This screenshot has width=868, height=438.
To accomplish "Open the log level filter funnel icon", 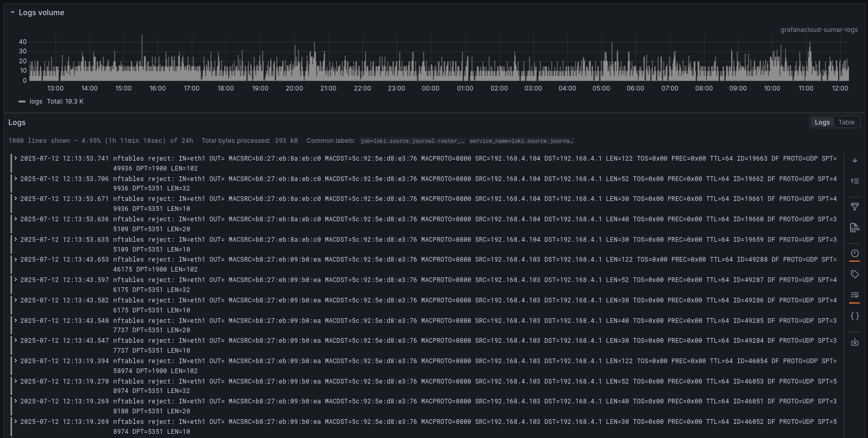I will click(854, 207).
